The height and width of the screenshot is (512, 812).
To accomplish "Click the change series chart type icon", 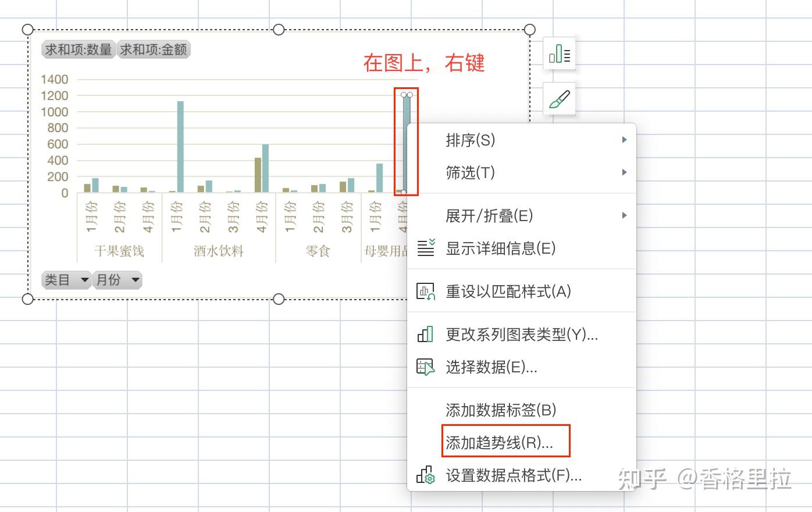I will 426,334.
